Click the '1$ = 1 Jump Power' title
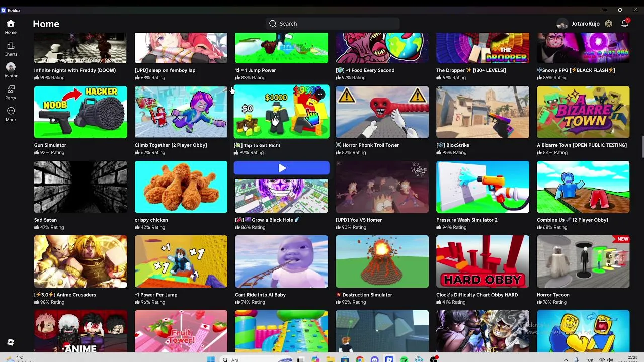 (255, 70)
